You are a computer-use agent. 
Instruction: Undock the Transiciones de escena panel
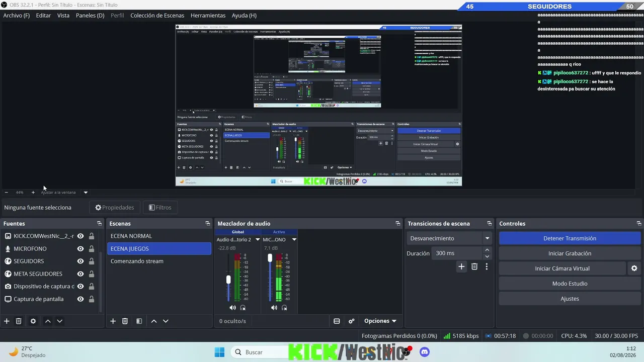point(489,224)
